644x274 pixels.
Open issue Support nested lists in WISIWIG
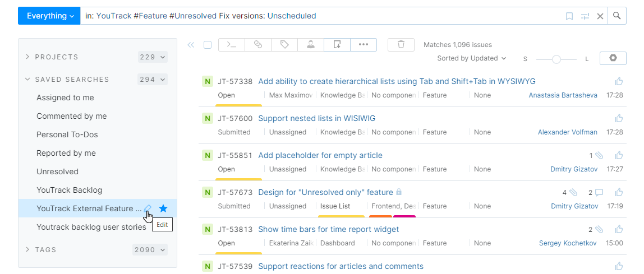(316, 118)
